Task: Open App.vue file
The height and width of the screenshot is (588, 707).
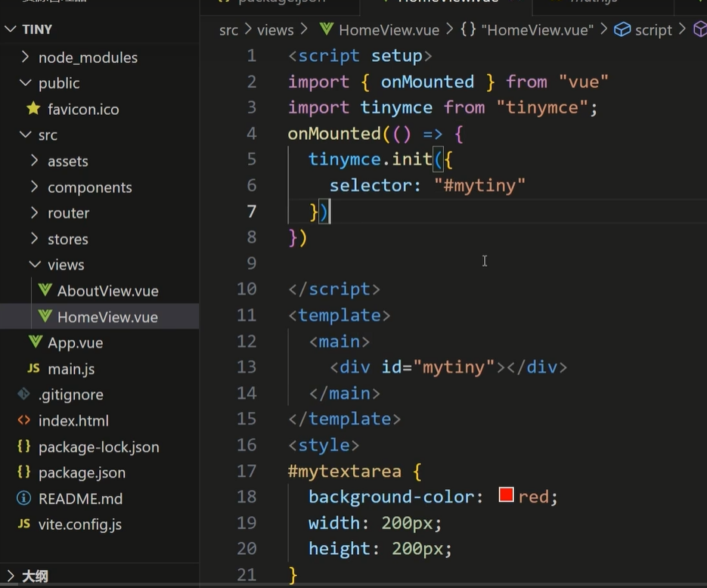Action: point(76,343)
